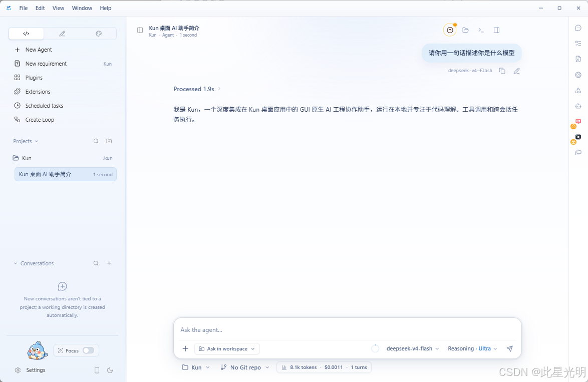Search projects with magnifier icon
The height and width of the screenshot is (382, 588).
(96, 141)
